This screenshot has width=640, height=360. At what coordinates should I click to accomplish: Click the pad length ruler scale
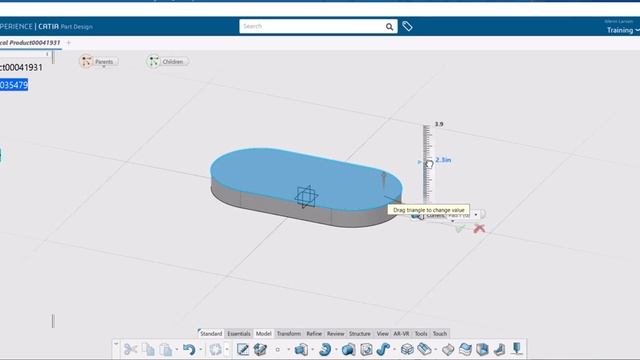click(427, 163)
